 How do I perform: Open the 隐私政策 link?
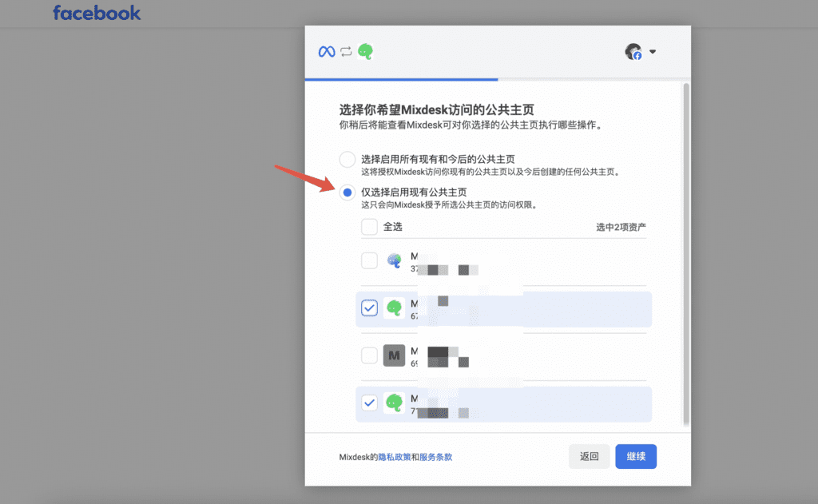point(395,457)
